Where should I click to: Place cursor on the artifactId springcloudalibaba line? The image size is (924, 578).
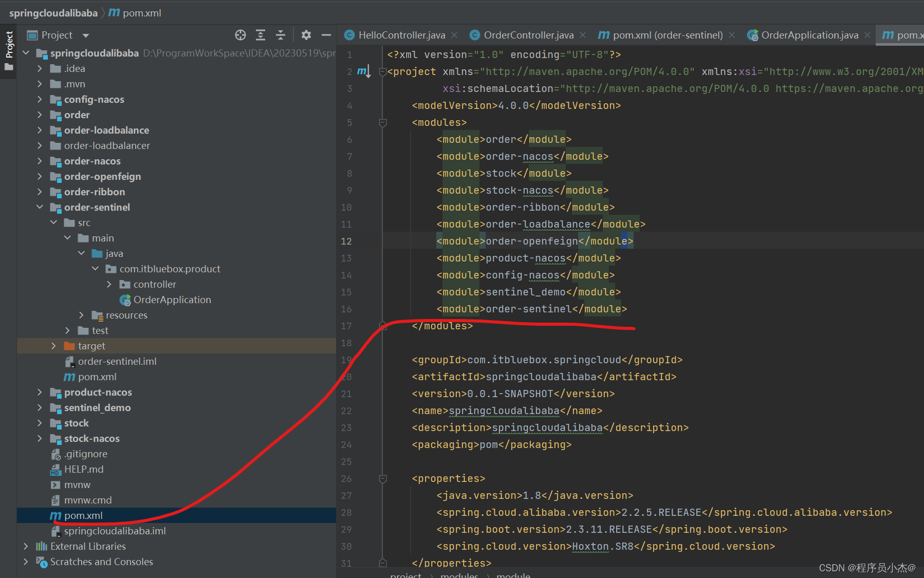click(544, 377)
